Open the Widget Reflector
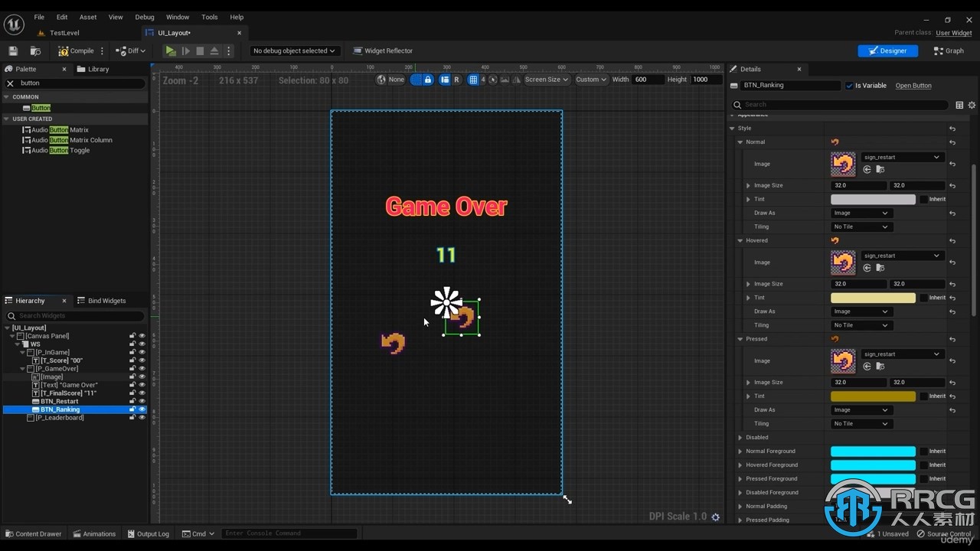This screenshot has height=551, width=980. (383, 51)
